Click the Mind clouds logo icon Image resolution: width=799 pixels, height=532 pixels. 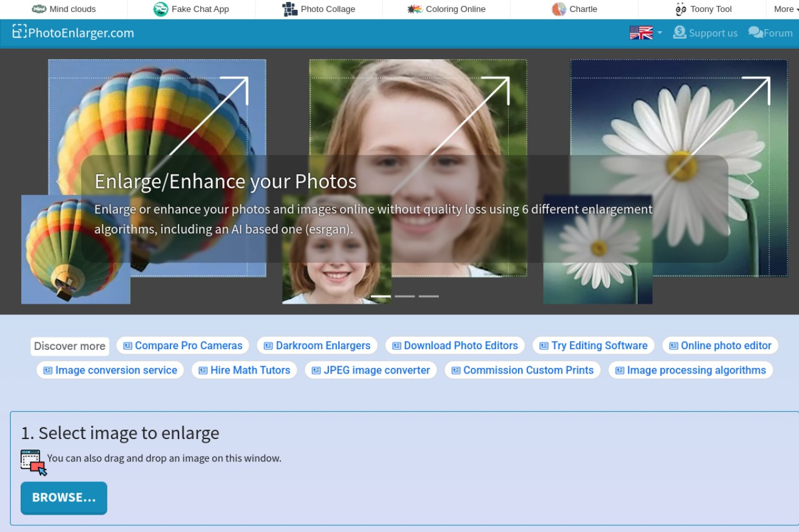(x=39, y=9)
